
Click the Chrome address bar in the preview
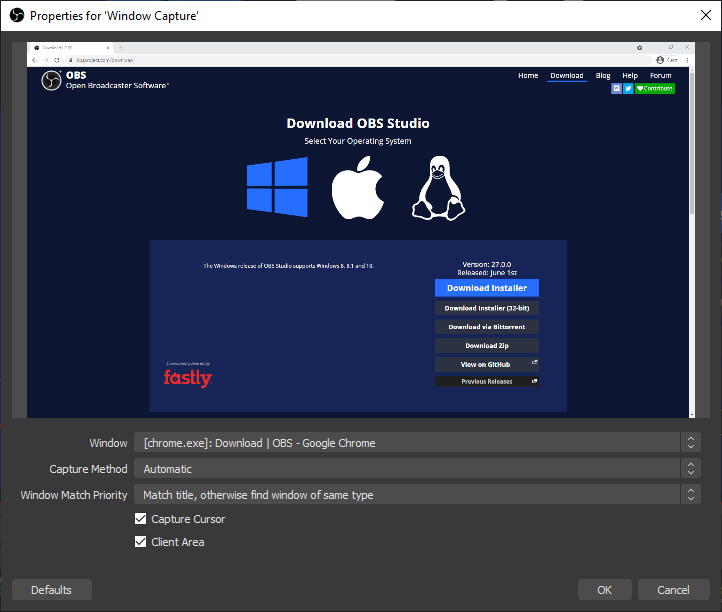click(x=358, y=60)
